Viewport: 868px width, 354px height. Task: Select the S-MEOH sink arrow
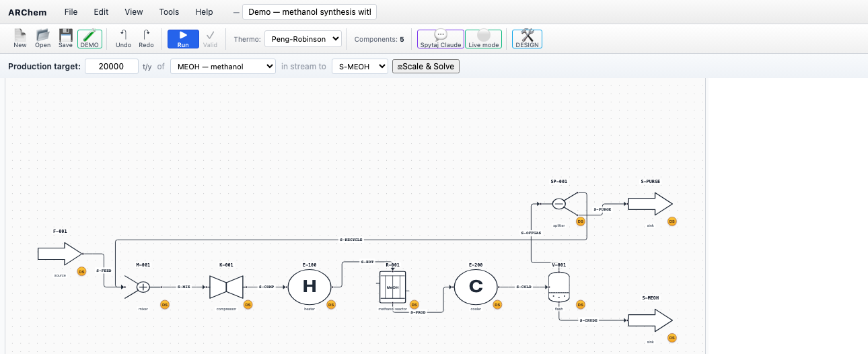[650, 320]
